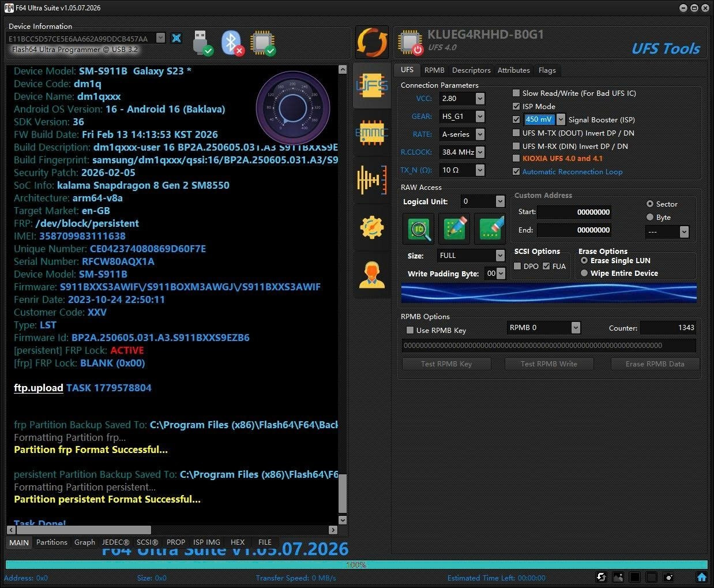This screenshot has width=714, height=588.
Task: Click the ftp.upload link in the log
Action: [x=39, y=388]
